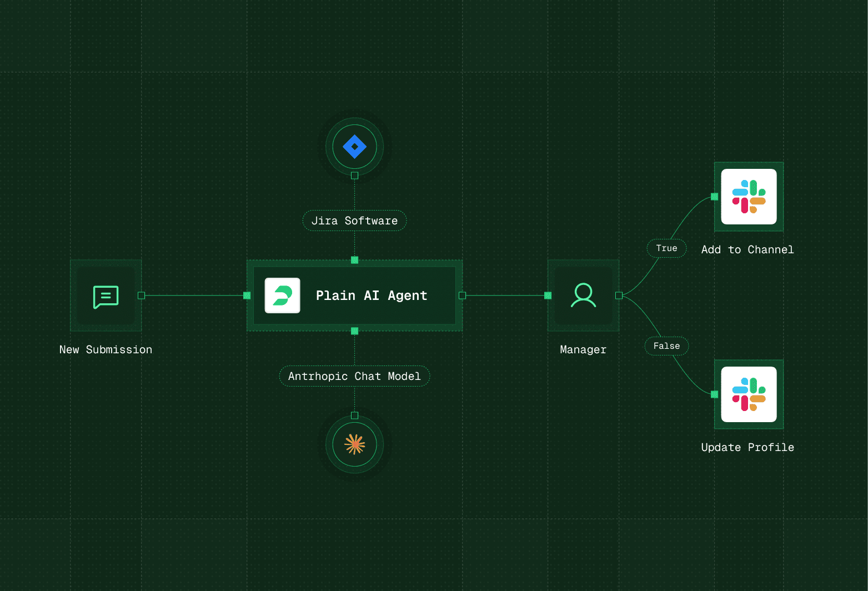Click the Manager caption
This screenshot has width=868, height=591.
(x=583, y=349)
